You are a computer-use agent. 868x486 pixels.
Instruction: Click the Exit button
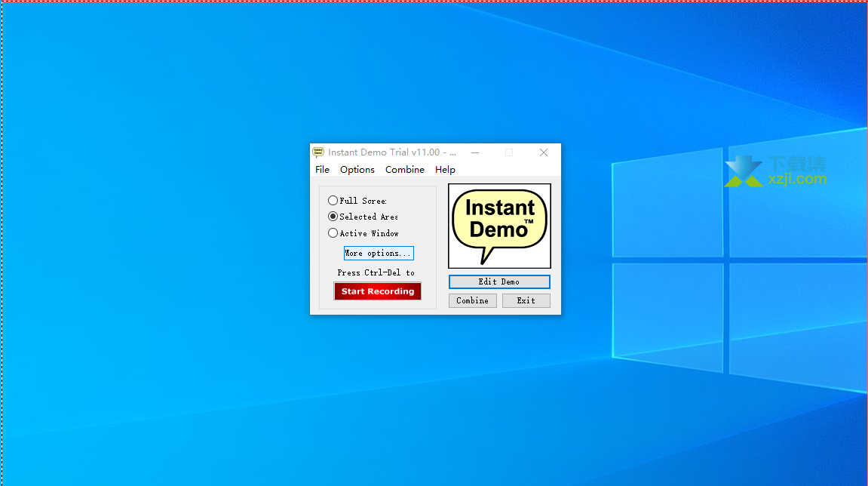(x=526, y=301)
